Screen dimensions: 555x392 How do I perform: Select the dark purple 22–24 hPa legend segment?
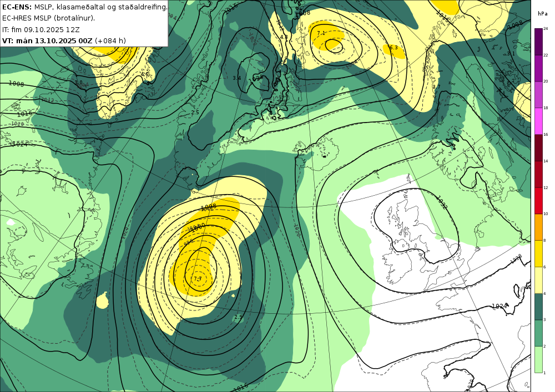coord(539,42)
